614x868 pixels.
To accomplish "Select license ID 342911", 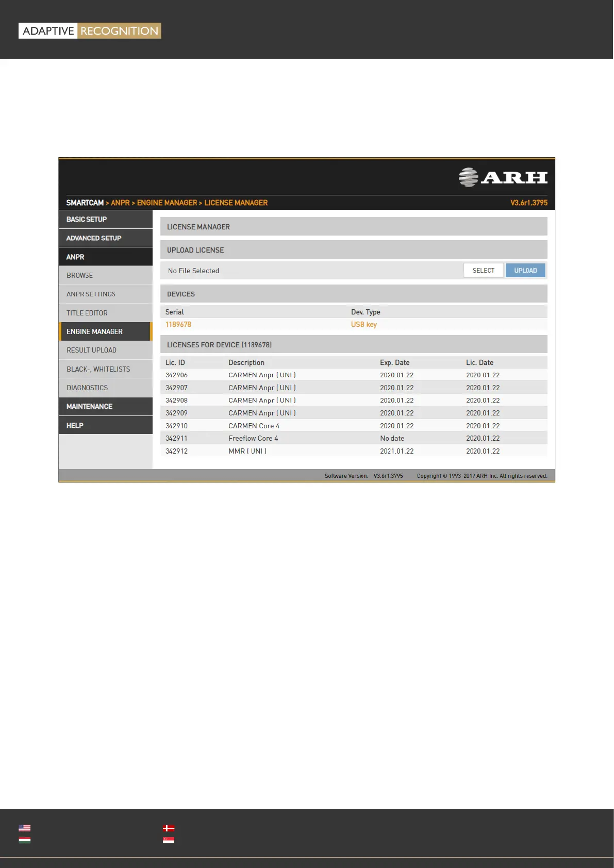I will click(176, 438).
